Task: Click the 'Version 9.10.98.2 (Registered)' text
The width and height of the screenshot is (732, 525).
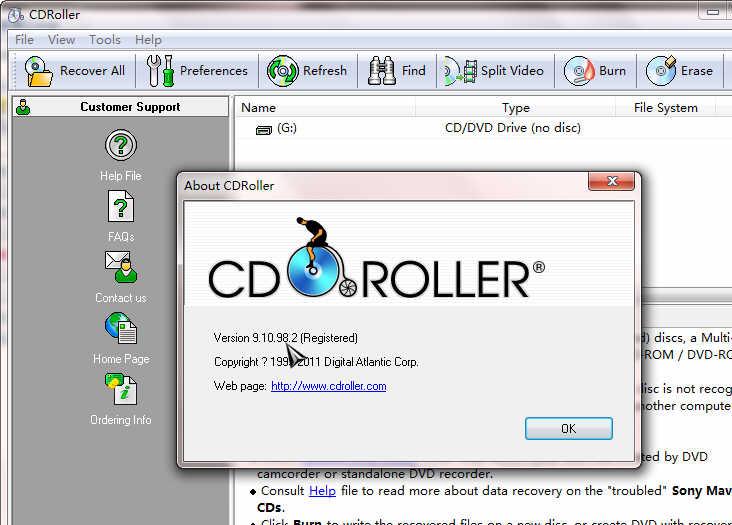Action: [x=286, y=337]
